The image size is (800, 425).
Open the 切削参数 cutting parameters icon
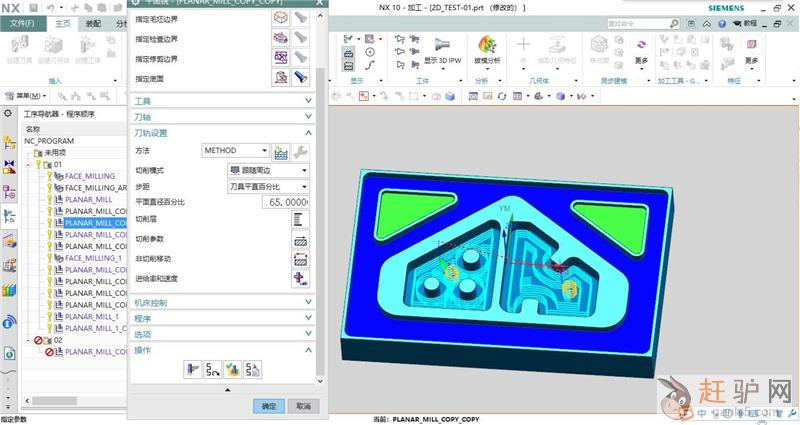tap(300, 240)
